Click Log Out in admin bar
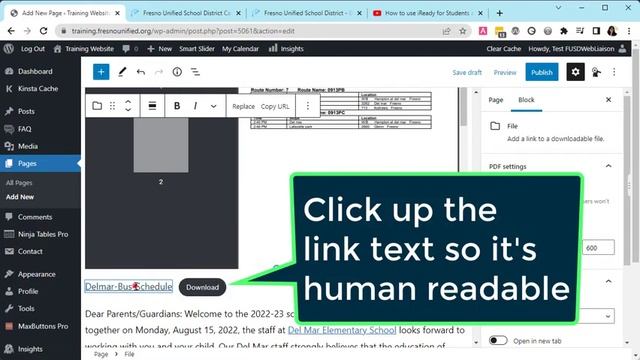Viewport: 640px width, 360px height. [x=33, y=49]
